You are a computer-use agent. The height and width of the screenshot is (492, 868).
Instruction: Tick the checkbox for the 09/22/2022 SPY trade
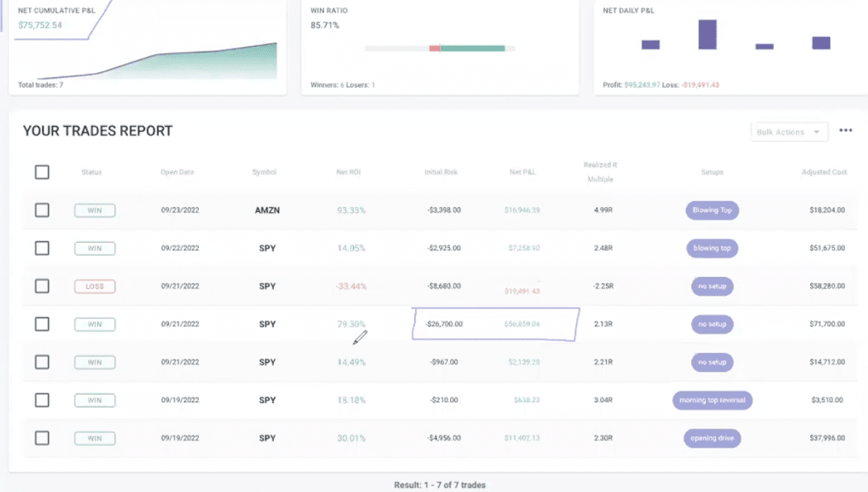[42, 248]
